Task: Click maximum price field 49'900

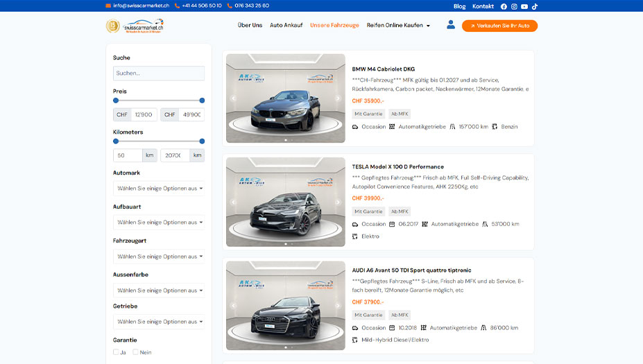Action: point(191,115)
